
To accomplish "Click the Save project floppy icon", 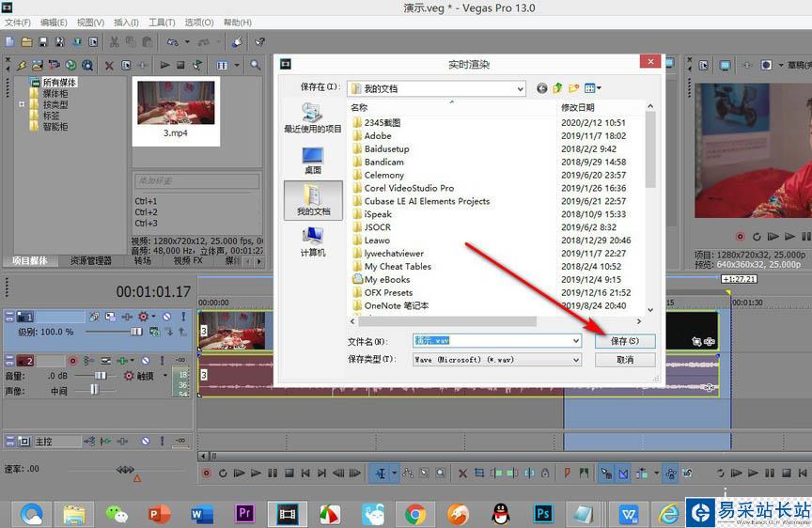I will point(43,42).
